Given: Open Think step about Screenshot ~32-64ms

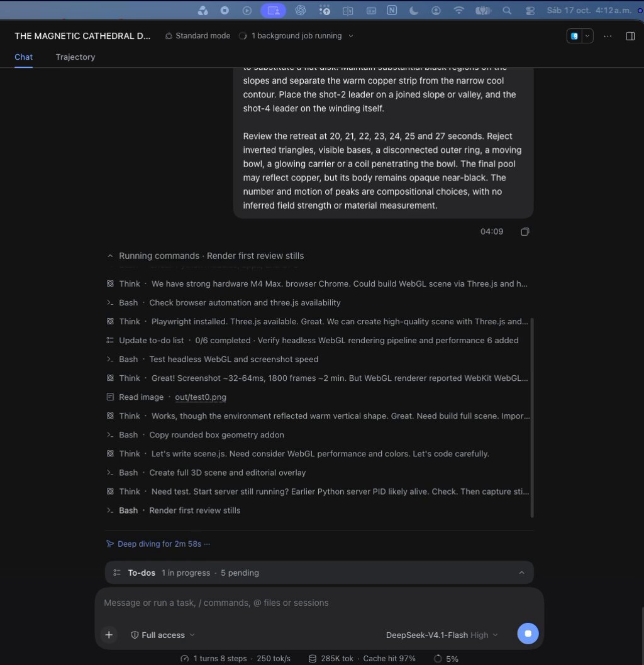Looking at the screenshot, I should click(x=318, y=378).
